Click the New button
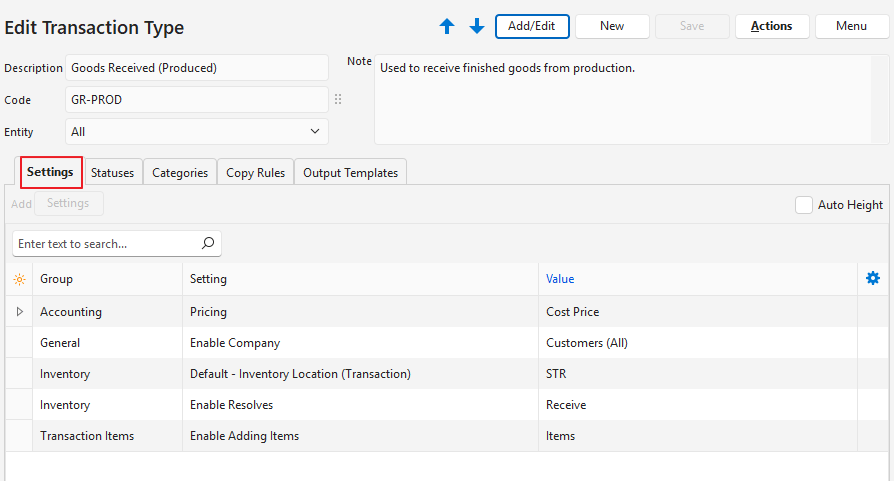 pyautogui.click(x=612, y=27)
